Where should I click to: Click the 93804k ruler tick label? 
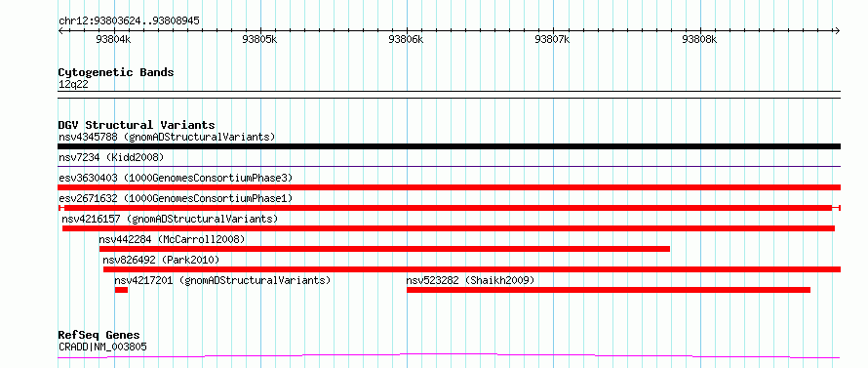113,39
